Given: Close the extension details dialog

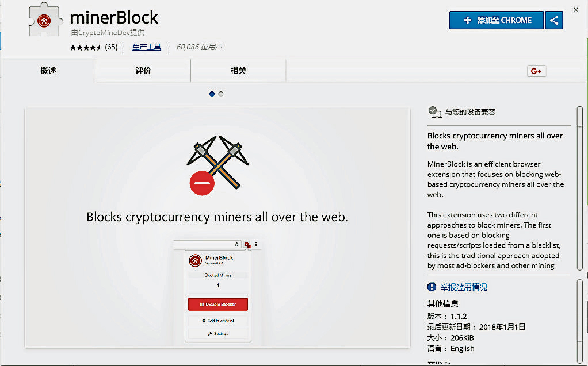Looking at the screenshot, I should 576,10.
